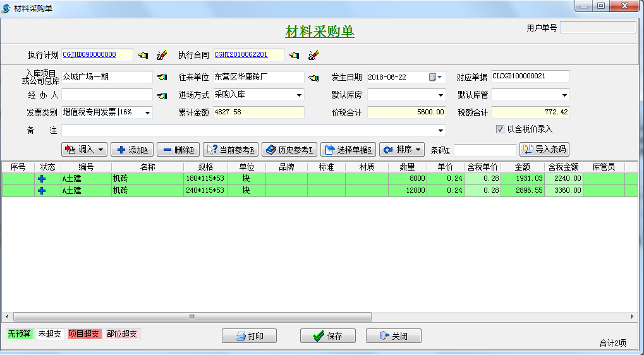644x355 pixels.
Task: Sort by the 含税金额 column header
Action: [x=563, y=167]
